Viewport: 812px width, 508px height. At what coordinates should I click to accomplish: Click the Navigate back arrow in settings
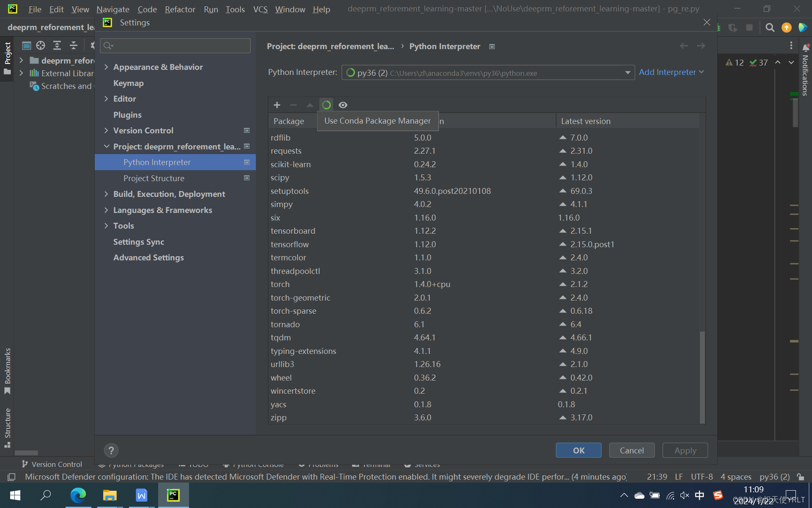point(684,46)
